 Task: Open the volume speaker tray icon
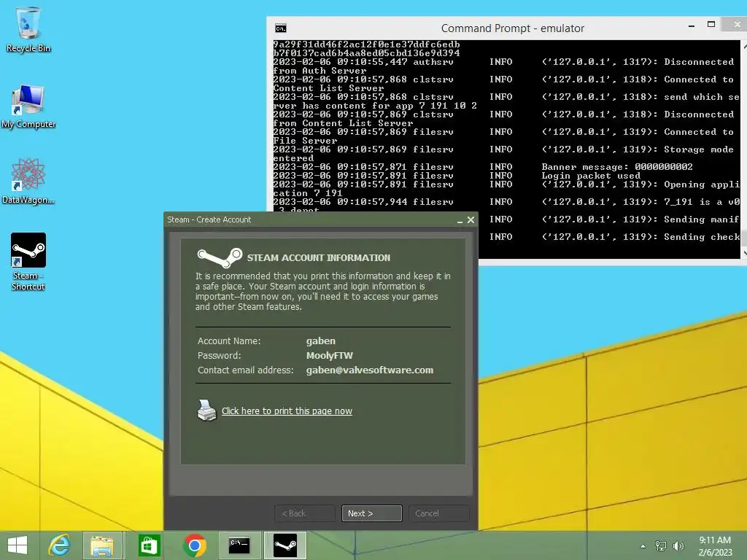(x=678, y=545)
